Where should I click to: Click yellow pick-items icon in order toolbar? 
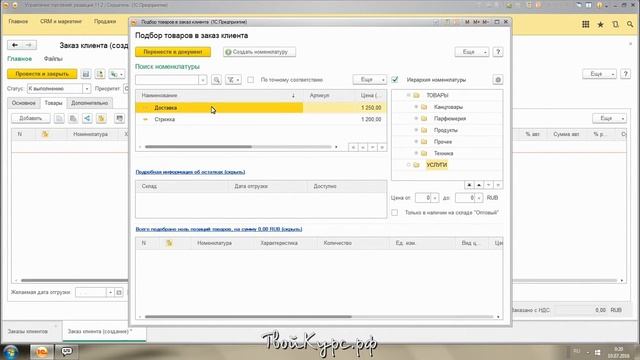[101, 118]
